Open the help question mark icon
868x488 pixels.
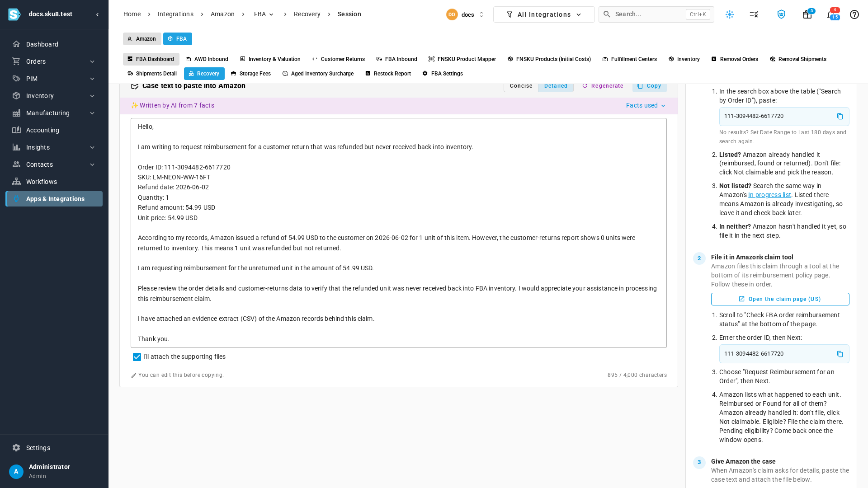(854, 14)
